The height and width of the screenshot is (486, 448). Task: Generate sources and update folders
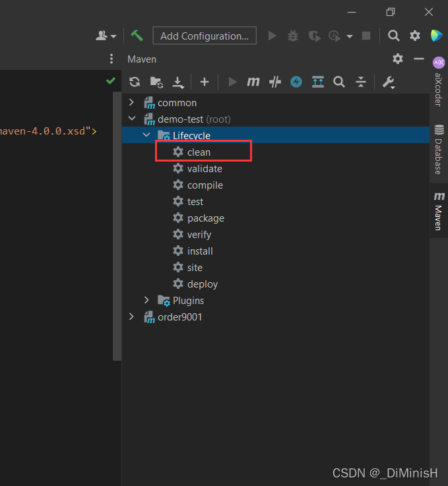(x=156, y=82)
